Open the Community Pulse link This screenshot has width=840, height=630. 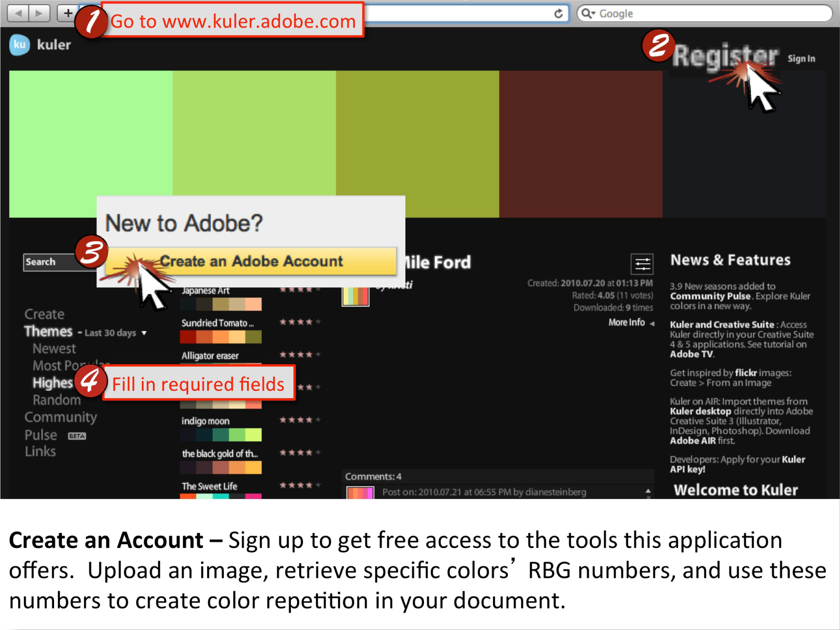[x=710, y=296]
